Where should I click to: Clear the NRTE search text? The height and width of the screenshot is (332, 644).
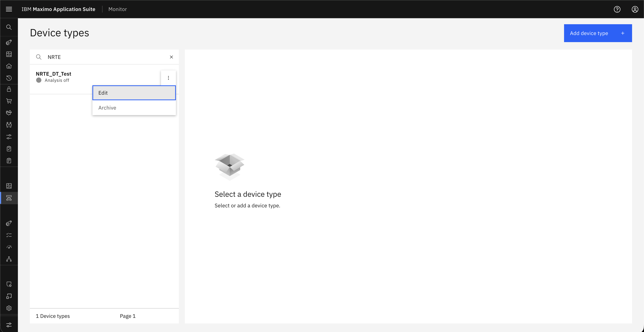click(171, 57)
